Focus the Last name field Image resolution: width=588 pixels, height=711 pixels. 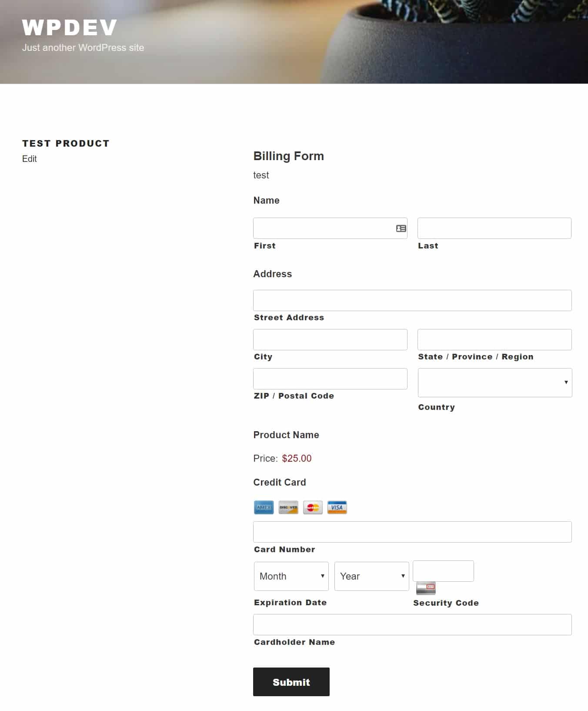(494, 228)
